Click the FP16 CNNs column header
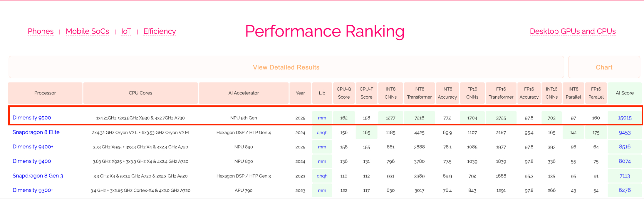Screen dimensions: 644x199 [472, 93]
